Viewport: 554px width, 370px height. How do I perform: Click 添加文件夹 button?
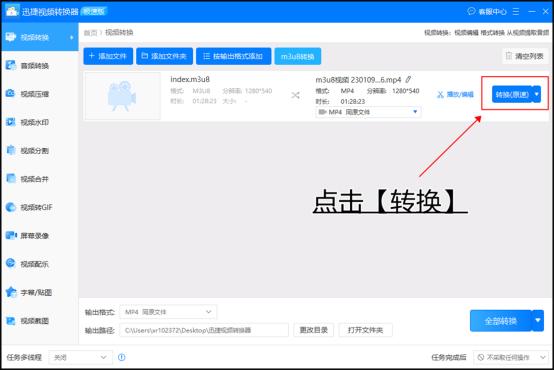click(x=164, y=56)
